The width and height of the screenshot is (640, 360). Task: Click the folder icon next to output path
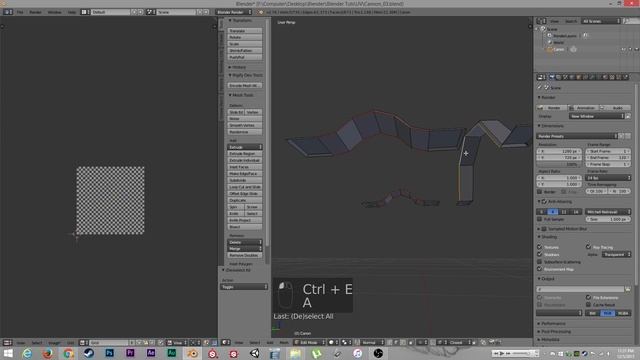628,289
